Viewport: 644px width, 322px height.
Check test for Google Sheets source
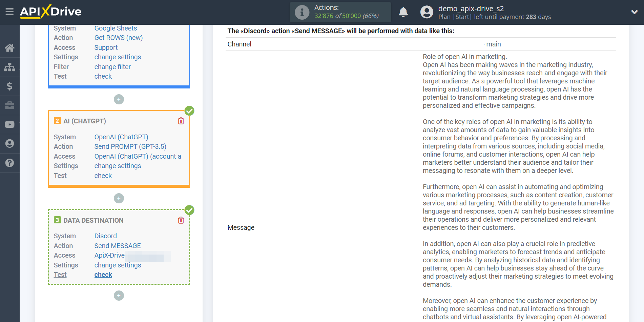point(103,76)
